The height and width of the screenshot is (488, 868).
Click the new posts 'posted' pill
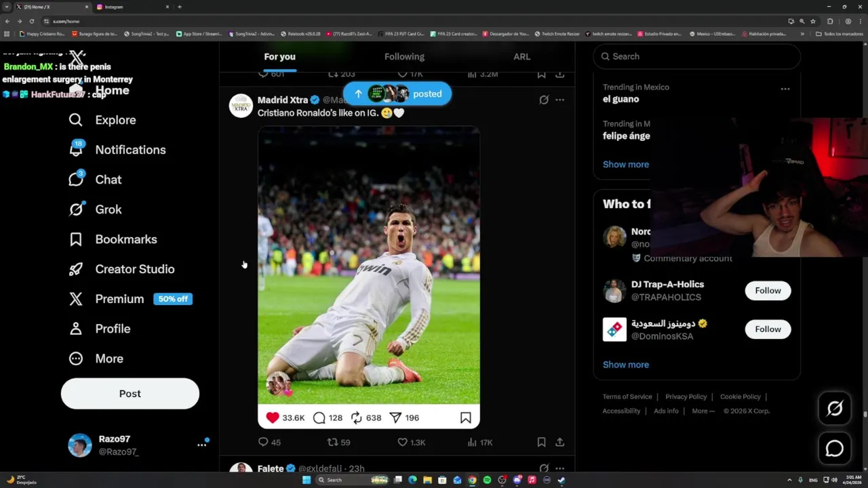(x=397, y=94)
